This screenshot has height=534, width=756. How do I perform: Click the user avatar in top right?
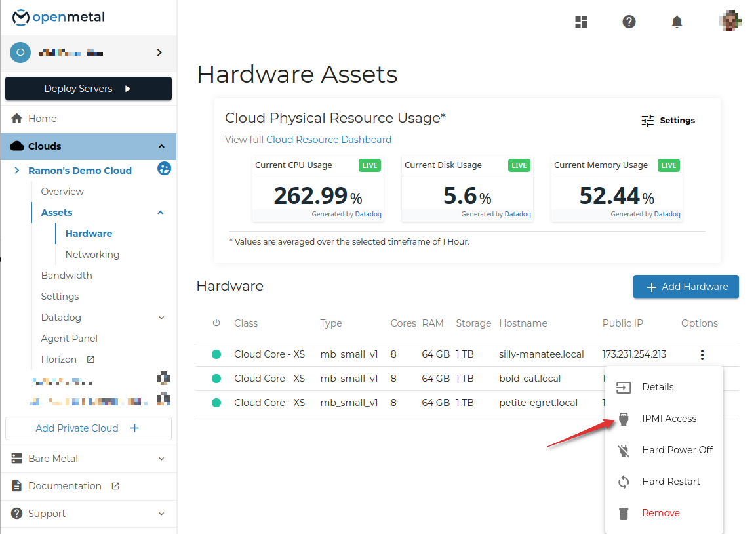[730, 21]
